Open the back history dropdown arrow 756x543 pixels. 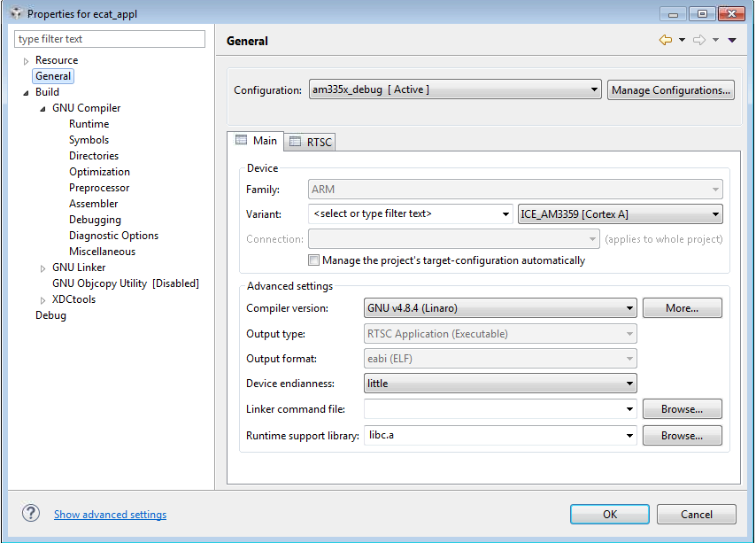click(682, 40)
